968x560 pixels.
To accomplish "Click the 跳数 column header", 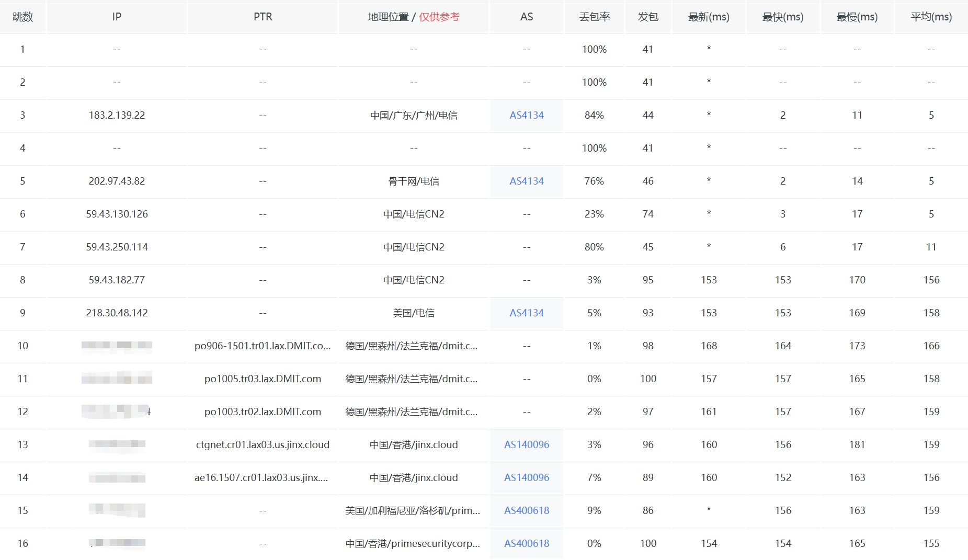I will point(22,17).
